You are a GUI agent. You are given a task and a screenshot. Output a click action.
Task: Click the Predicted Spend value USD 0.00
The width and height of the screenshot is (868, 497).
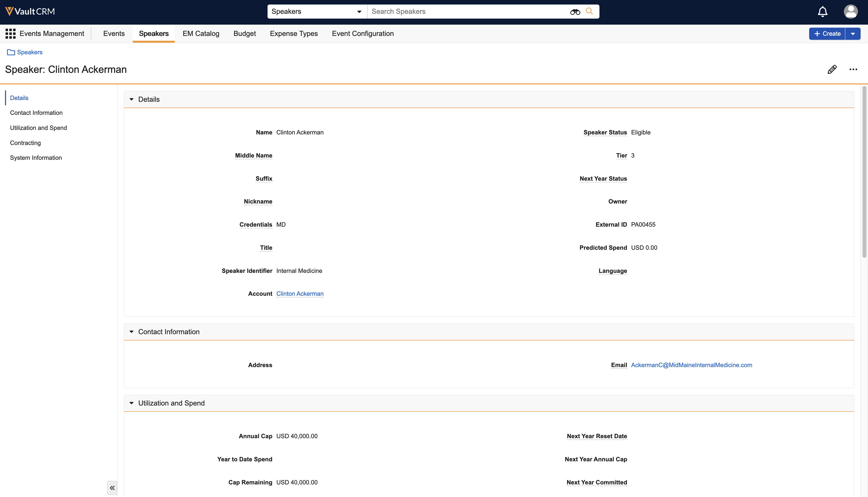click(644, 248)
